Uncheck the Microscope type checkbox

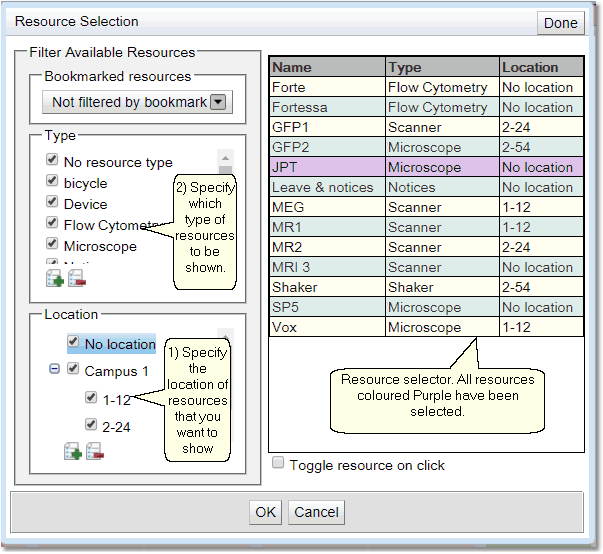click(51, 245)
